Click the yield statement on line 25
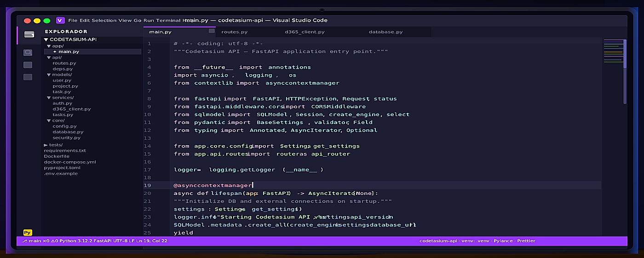The height and width of the screenshot is (258, 644). coord(183,233)
